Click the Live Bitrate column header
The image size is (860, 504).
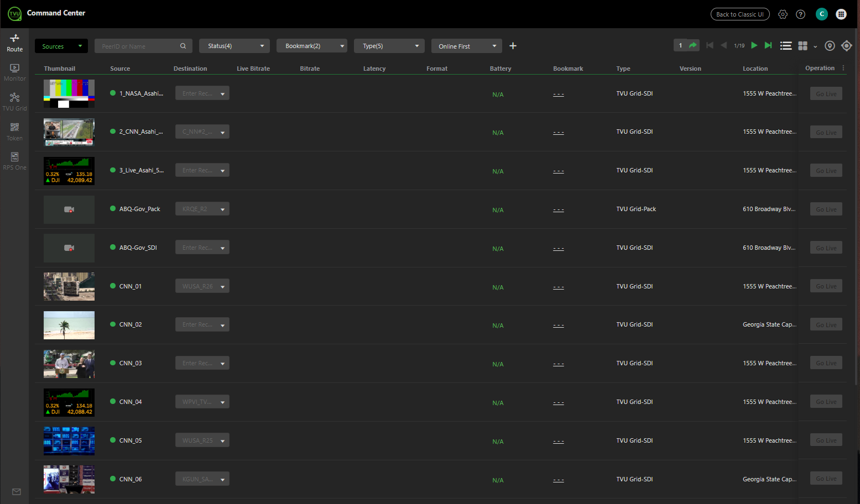253,69
